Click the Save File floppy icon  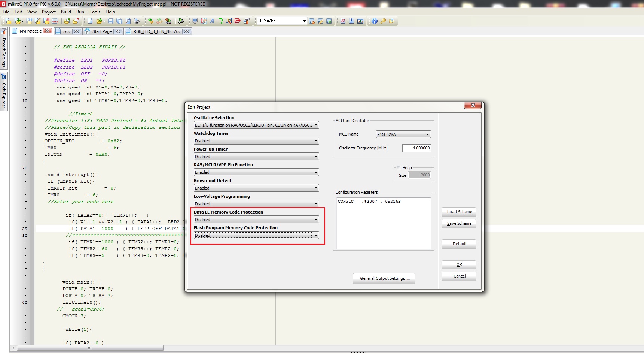(x=111, y=21)
